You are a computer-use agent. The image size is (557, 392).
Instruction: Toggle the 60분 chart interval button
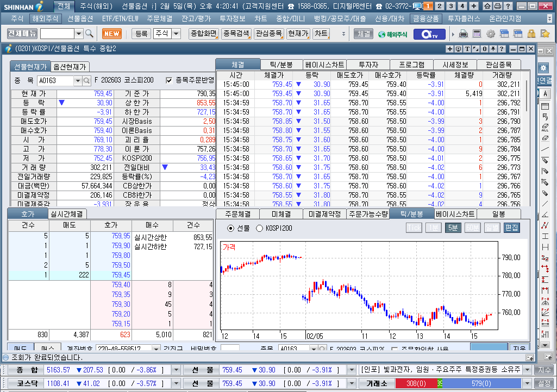point(472,227)
